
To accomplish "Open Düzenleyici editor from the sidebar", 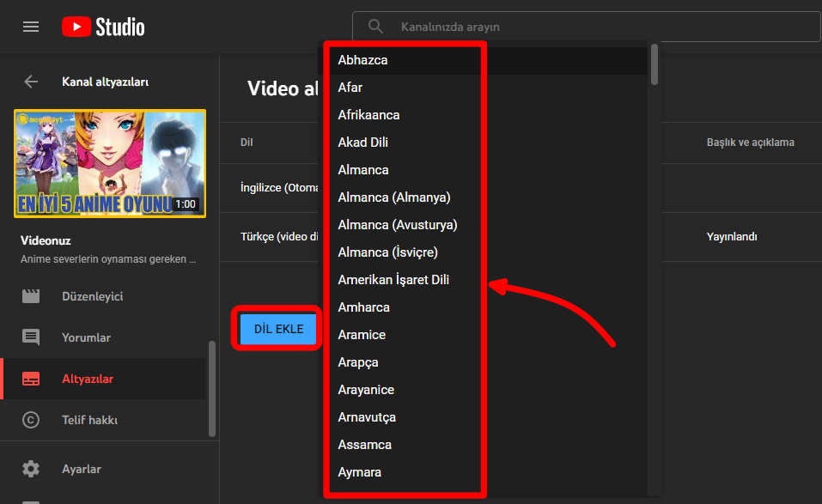I will tap(92, 296).
